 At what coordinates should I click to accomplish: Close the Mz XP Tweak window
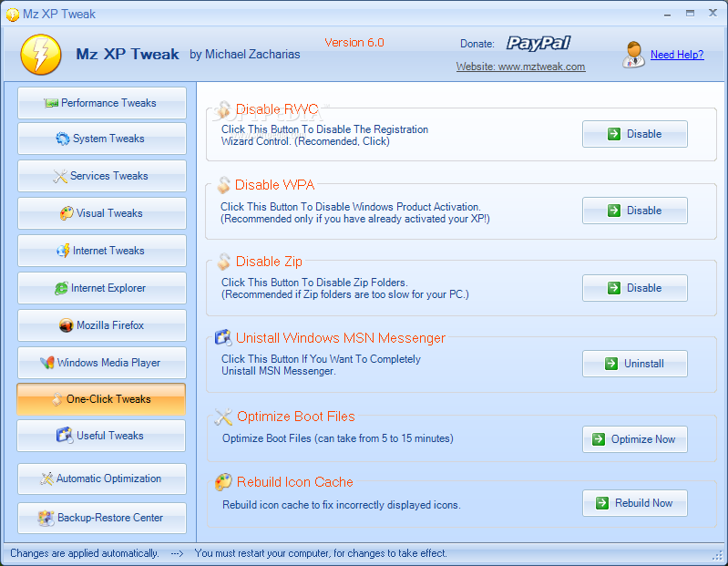coord(713,13)
